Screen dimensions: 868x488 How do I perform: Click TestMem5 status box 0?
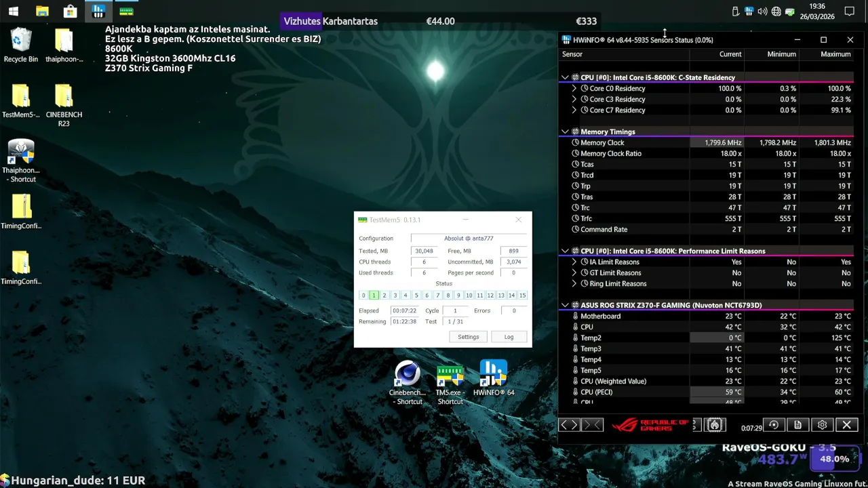pos(363,296)
